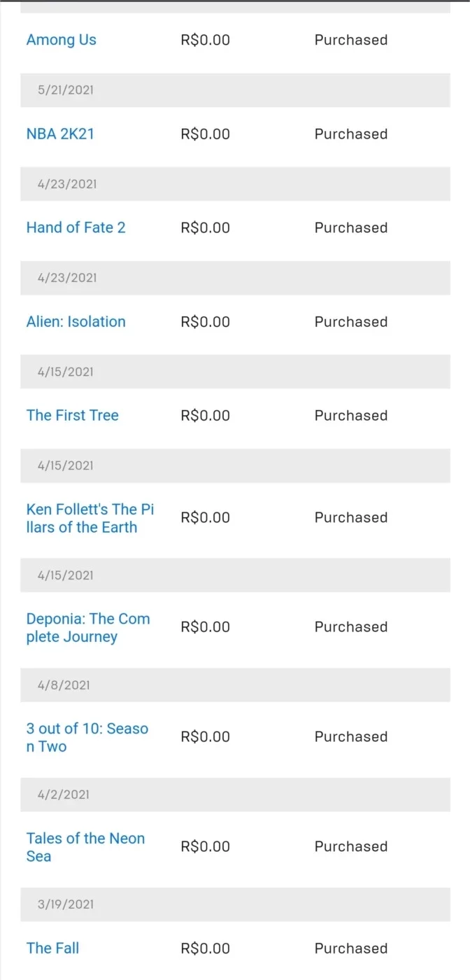
Task: Select the Tales of the Neon Sea link
Action: 85,847
